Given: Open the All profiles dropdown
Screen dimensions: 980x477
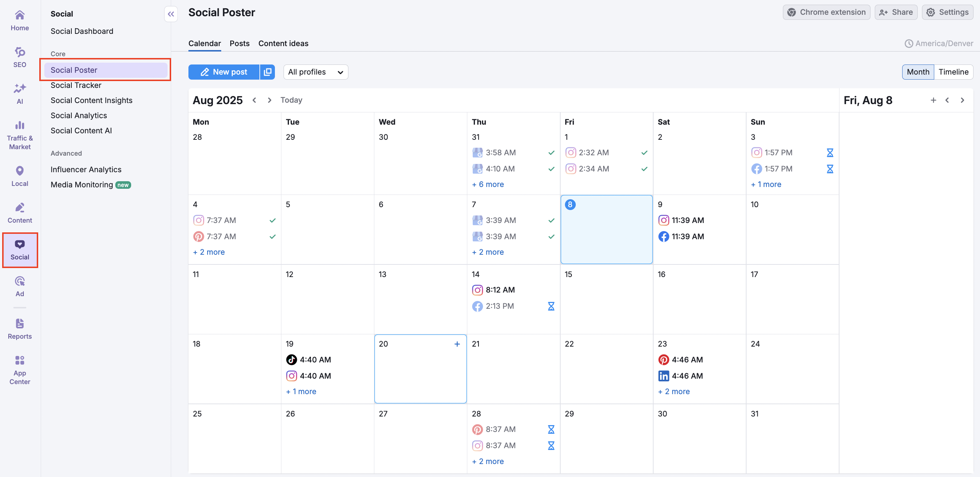Looking at the screenshot, I should click(315, 72).
